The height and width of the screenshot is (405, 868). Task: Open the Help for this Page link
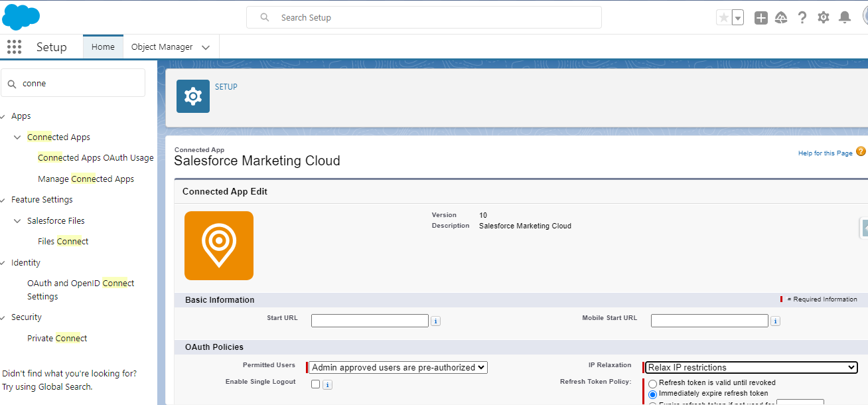(825, 152)
